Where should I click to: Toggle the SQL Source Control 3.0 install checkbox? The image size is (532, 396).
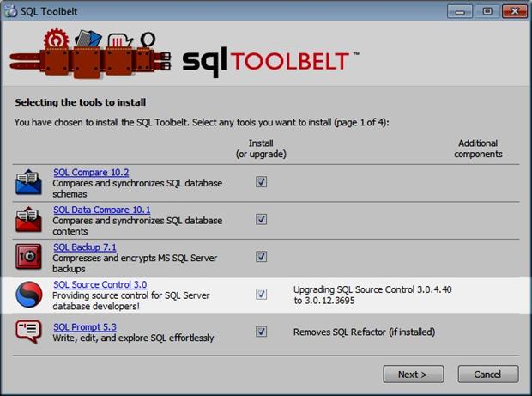(x=261, y=294)
